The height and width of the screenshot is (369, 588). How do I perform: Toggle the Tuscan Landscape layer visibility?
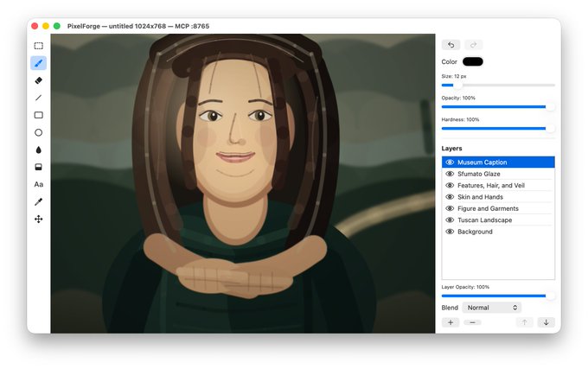pos(450,220)
